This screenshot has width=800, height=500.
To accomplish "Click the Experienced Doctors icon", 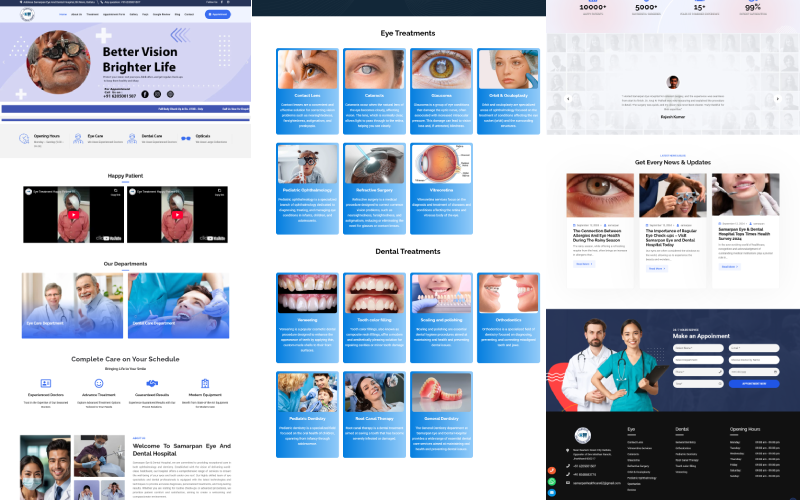I will tap(45, 383).
